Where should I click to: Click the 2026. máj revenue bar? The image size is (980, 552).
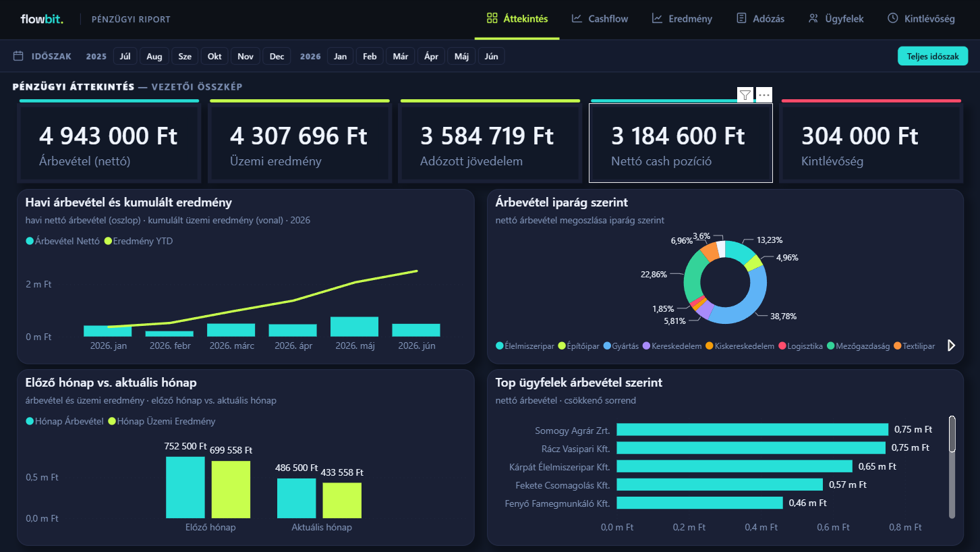354,327
